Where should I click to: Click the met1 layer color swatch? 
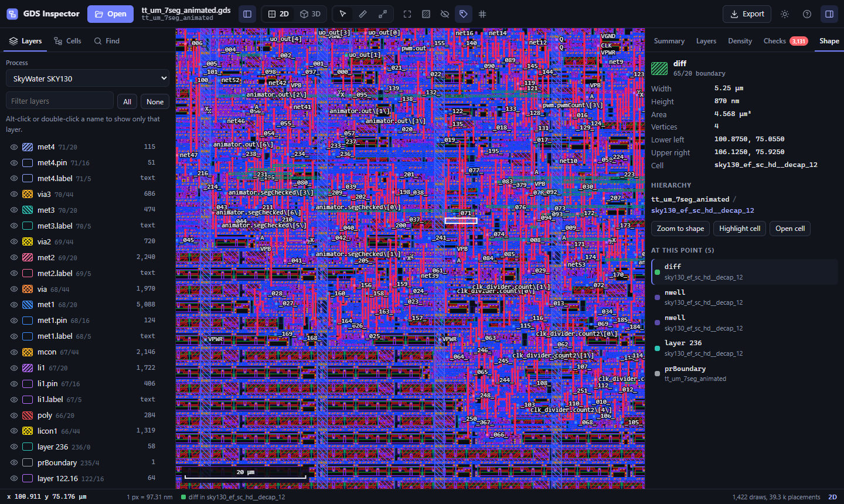coord(28,305)
